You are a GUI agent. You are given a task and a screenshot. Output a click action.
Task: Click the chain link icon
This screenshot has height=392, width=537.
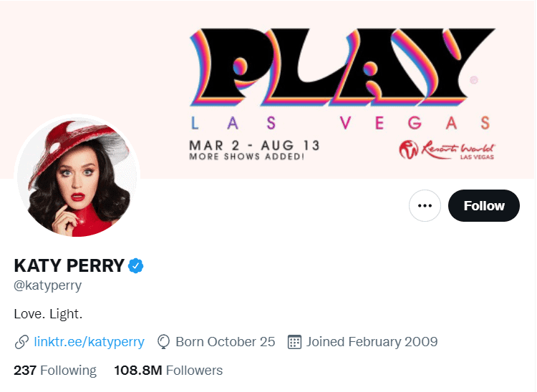21,342
